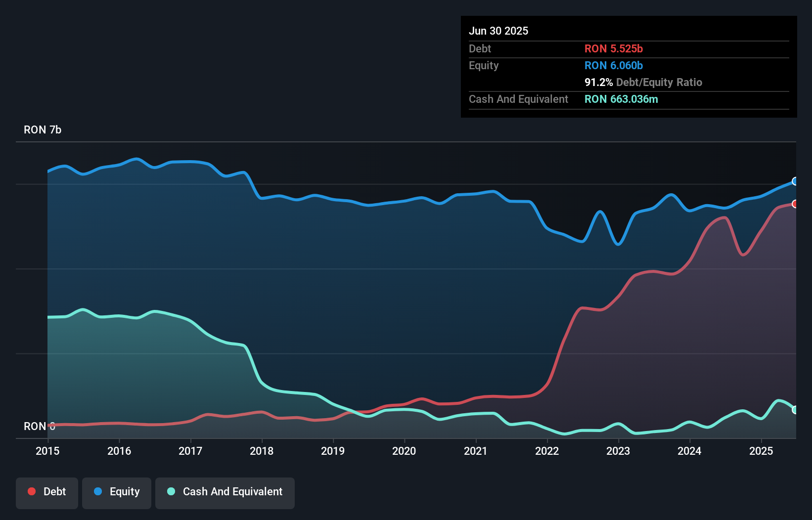Click the RON 7b axis label
This screenshot has width=812, height=520.
(x=43, y=130)
